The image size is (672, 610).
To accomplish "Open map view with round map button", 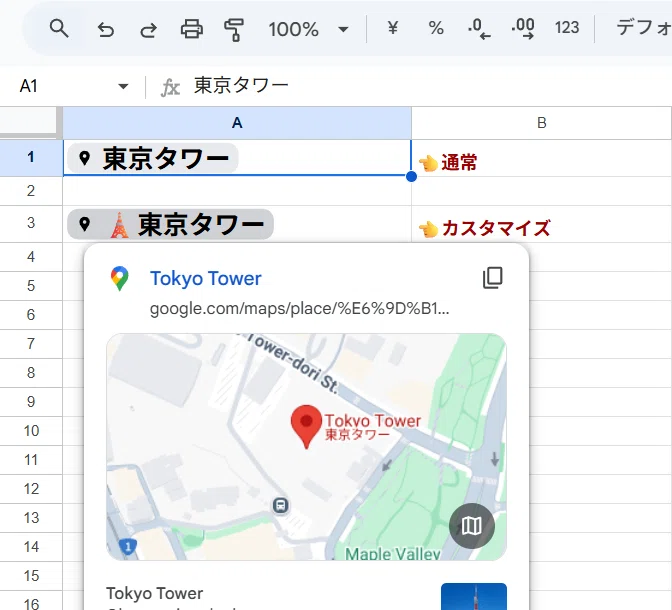I will point(472,526).
